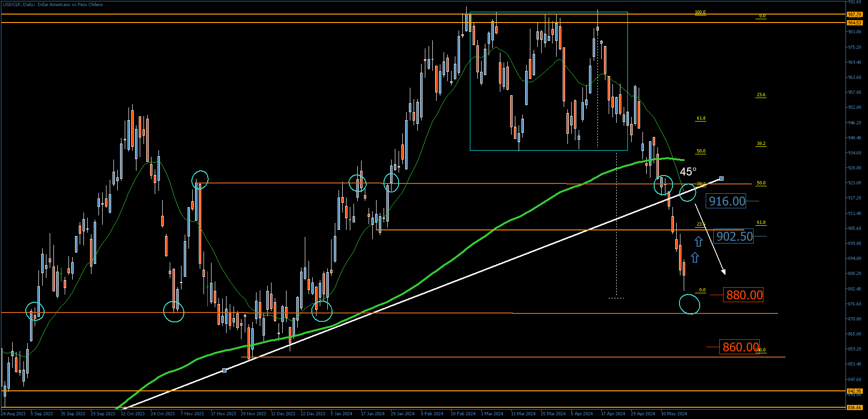Click the Fibonacci 38.2 label near 940.40 level
Viewport: 868px width, 419px height.
click(761, 144)
